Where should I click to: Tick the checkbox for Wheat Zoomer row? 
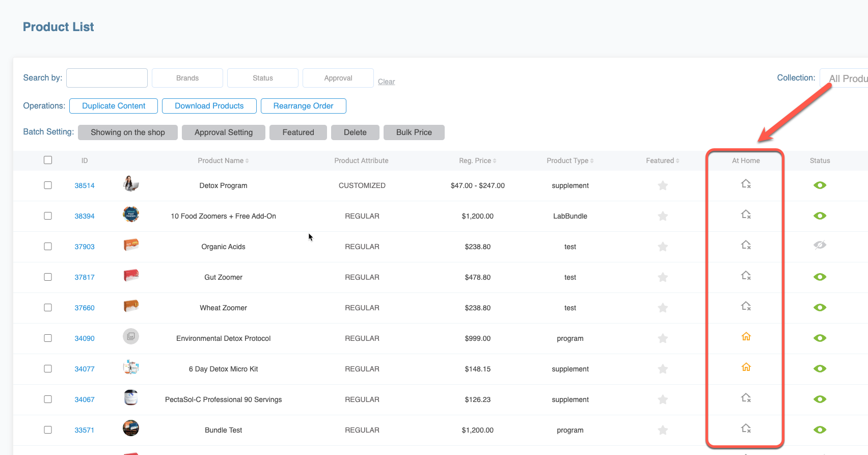48,308
